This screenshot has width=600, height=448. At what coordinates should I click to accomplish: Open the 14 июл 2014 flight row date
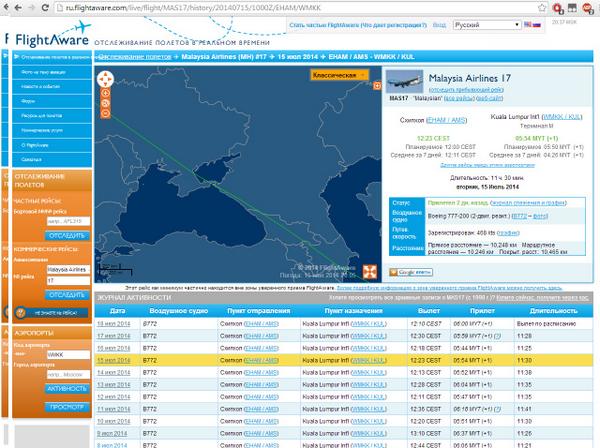[114, 372]
